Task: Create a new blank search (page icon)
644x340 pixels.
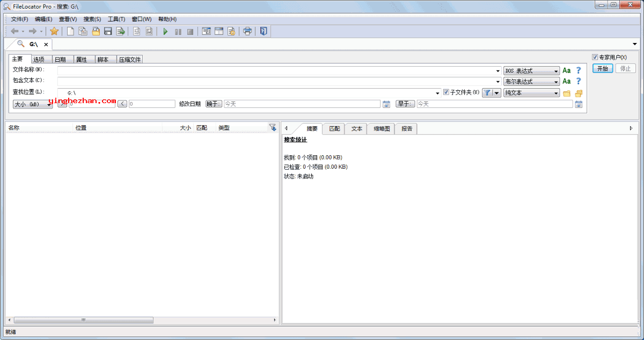Action: click(70, 32)
